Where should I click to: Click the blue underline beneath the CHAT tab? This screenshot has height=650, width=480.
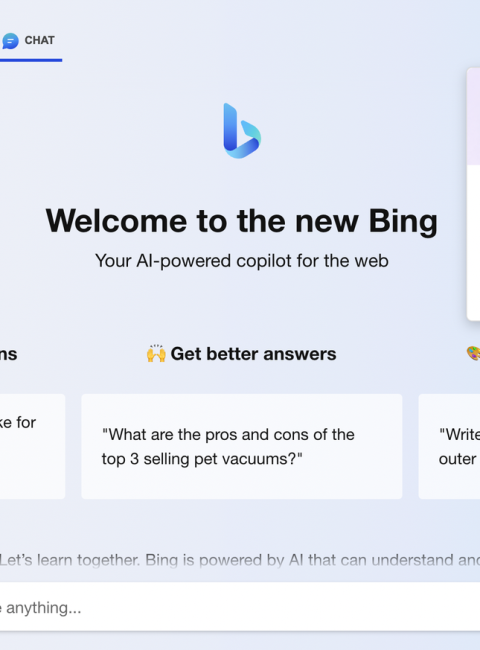(x=31, y=60)
